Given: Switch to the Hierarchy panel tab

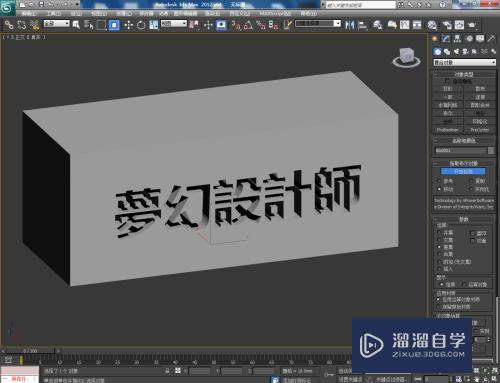Looking at the screenshot, I should pyautogui.click(x=457, y=39).
